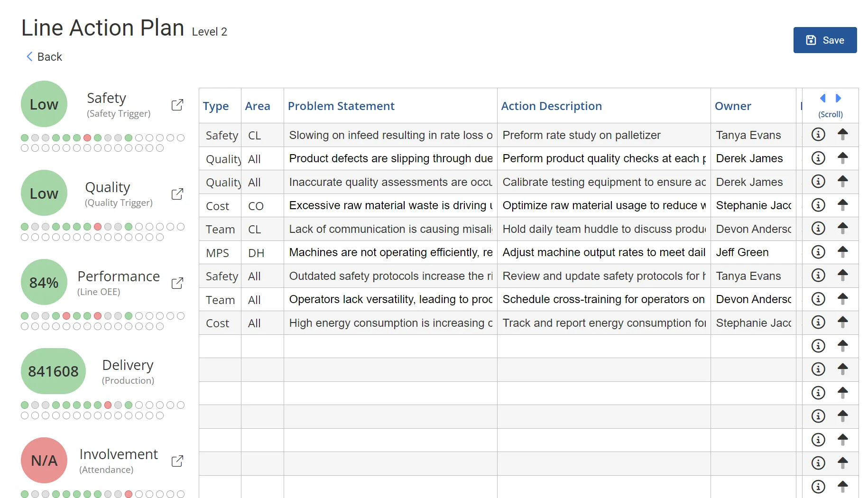Click info icon for palletizer rate study row
The width and height of the screenshot is (868, 498).
coord(818,135)
